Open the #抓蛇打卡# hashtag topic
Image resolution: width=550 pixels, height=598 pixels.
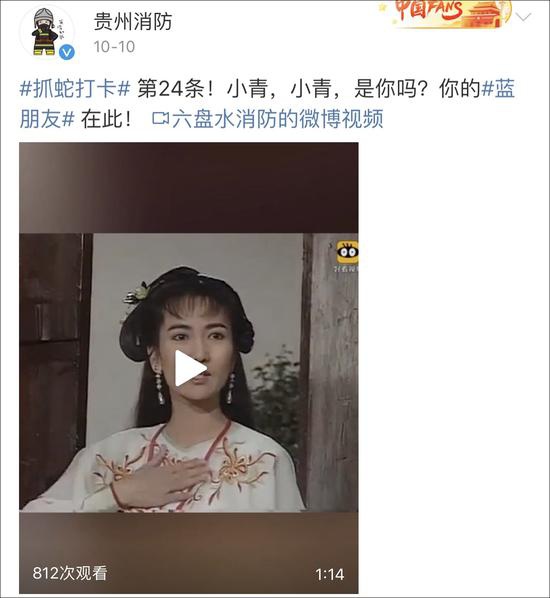[75, 89]
